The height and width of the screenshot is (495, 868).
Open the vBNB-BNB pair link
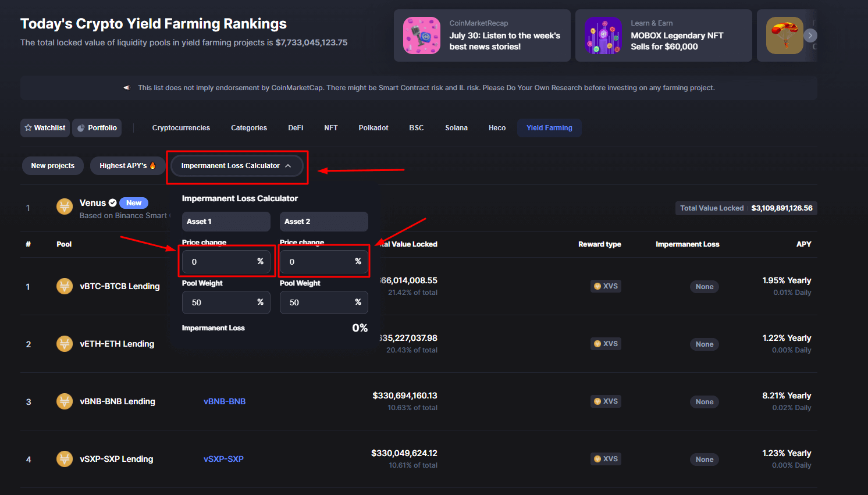pyautogui.click(x=225, y=401)
